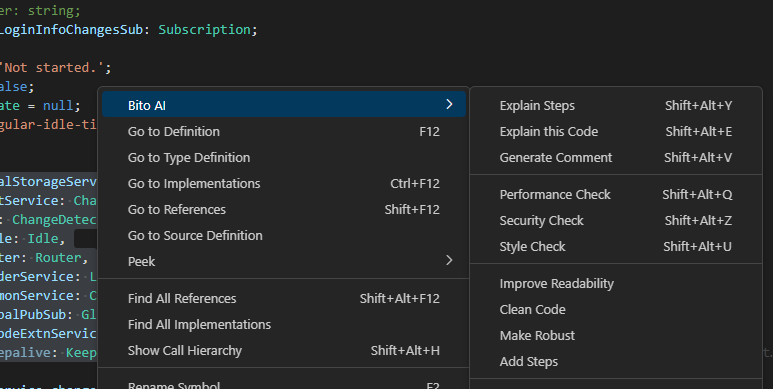Image resolution: width=773 pixels, height=389 pixels.
Task: Expand the Bito AI submenu arrow
Action: tap(449, 105)
